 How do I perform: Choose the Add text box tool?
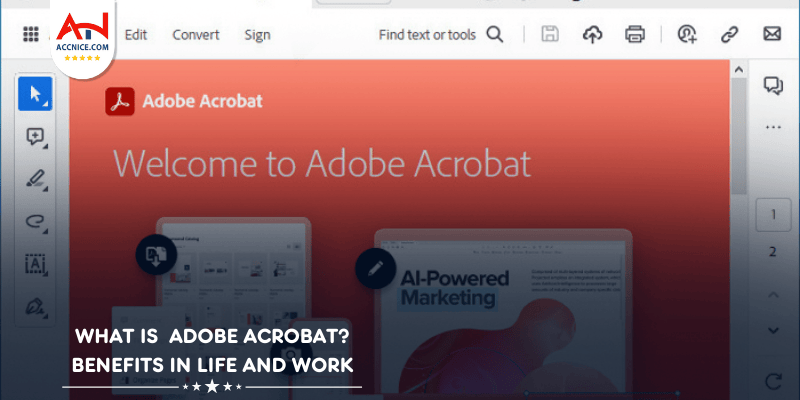pyautogui.click(x=35, y=264)
